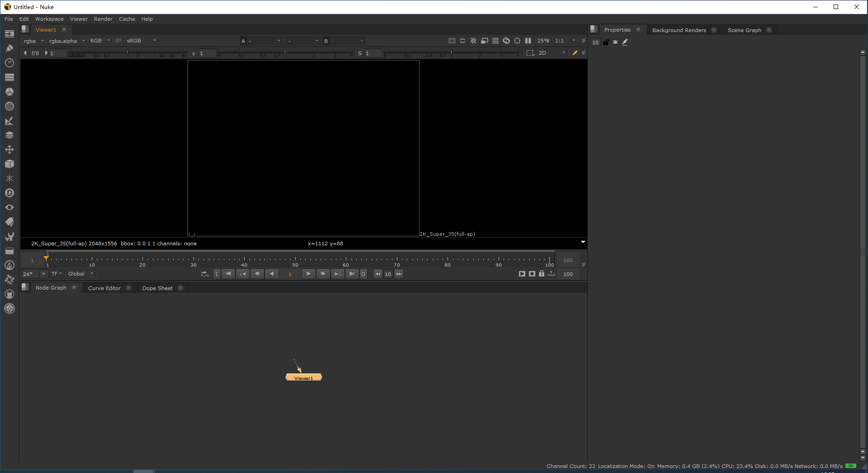Switch to the Curve Editor tab
868x473 pixels.
(104, 288)
